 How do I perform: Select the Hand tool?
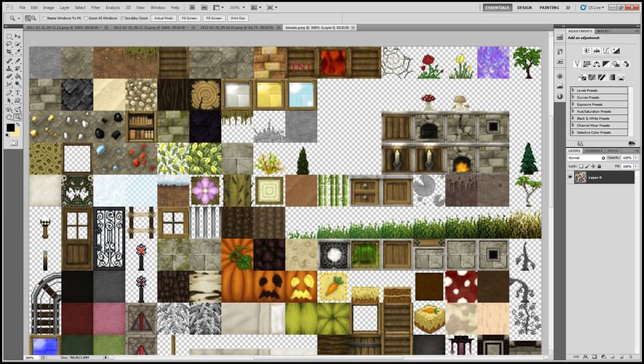tap(9, 116)
